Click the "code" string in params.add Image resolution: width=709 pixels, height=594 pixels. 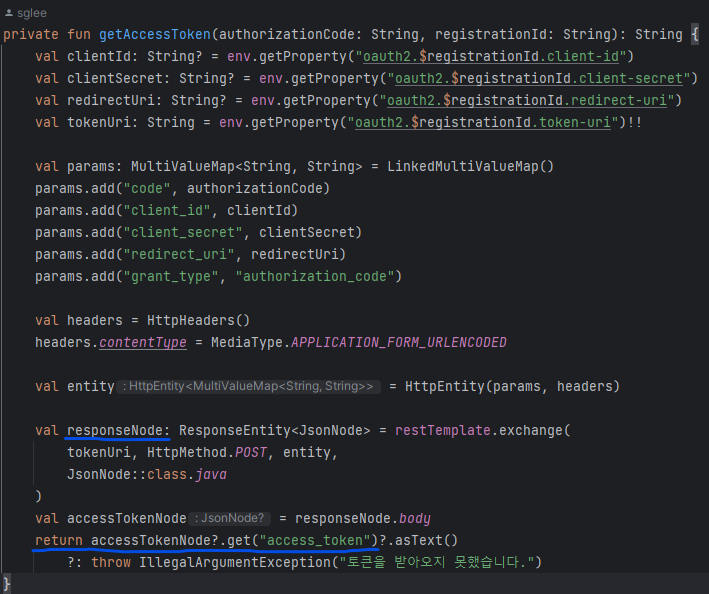[x=147, y=189]
